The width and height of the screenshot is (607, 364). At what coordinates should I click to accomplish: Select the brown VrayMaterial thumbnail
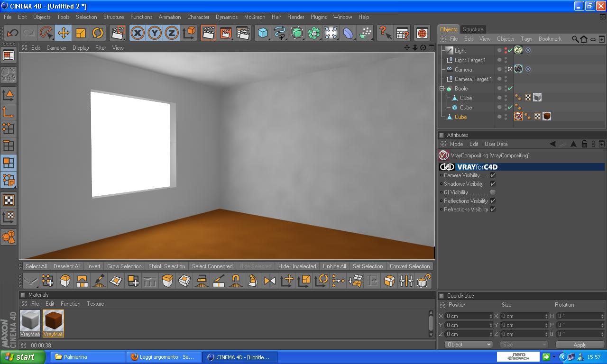coord(53,323)
